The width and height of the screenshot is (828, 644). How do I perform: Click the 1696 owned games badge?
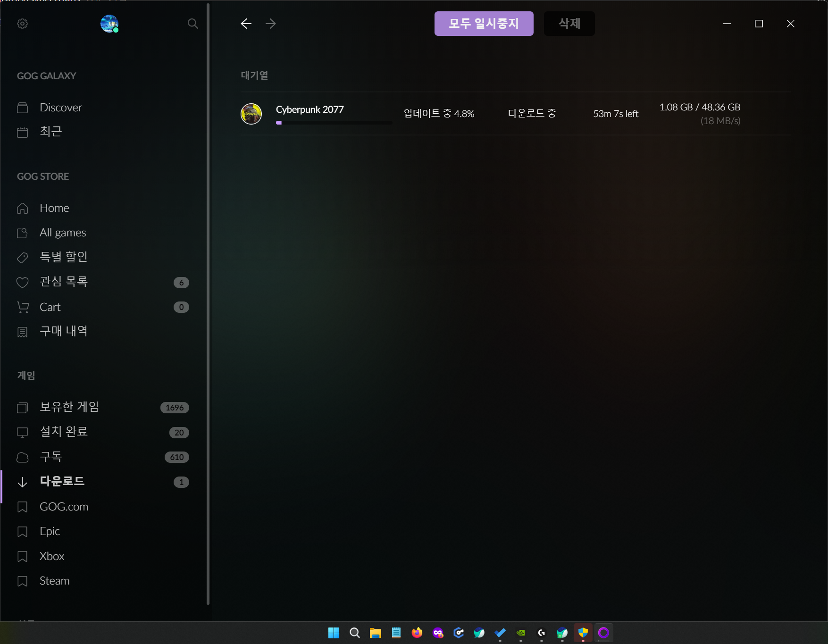point(175,408)
